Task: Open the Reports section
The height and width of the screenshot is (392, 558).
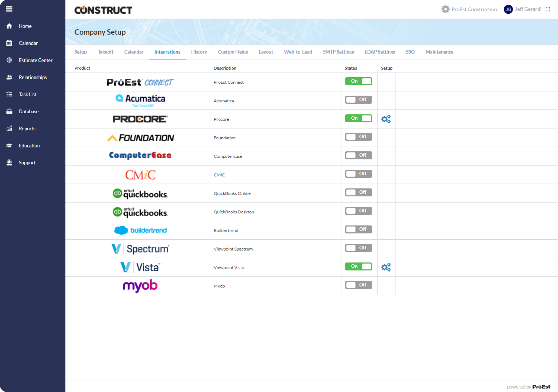Action: coord(27,128)
